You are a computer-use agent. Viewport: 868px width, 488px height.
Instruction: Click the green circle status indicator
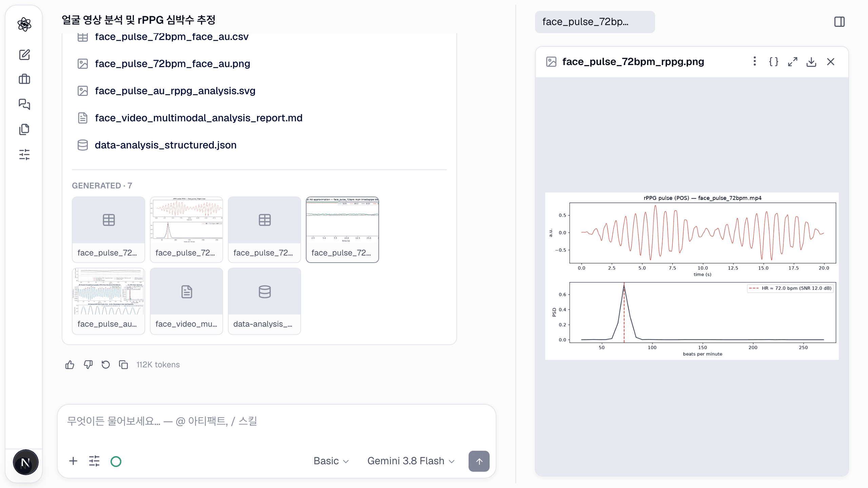pyautogui.click(x=116, y=461)
